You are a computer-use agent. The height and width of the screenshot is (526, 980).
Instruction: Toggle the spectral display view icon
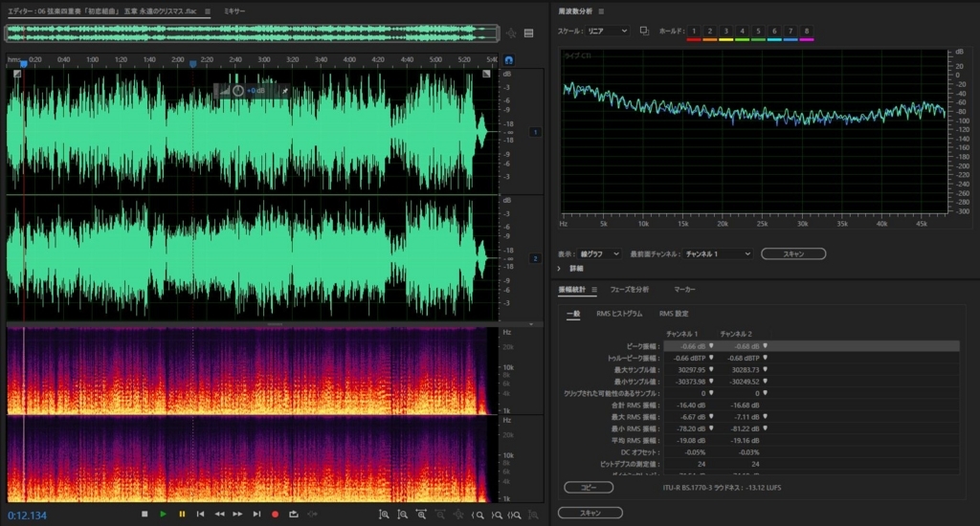(x=528, y=33)
